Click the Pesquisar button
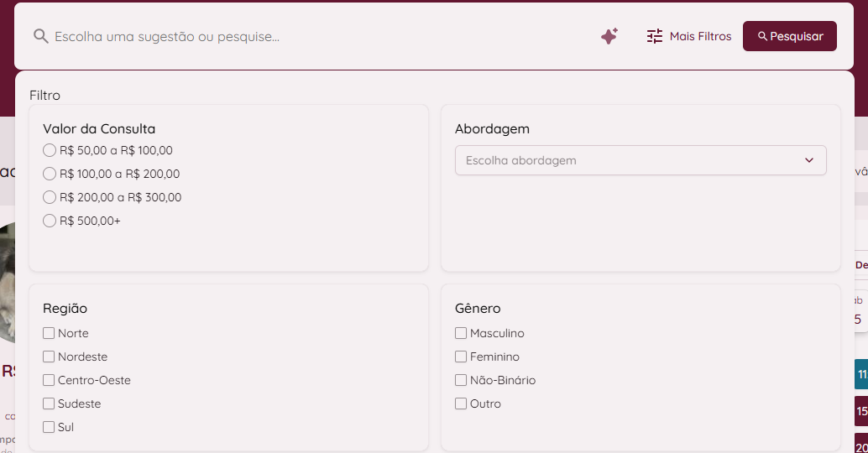The height and width of the screenshot is (453, 868). tap(789, 36)
